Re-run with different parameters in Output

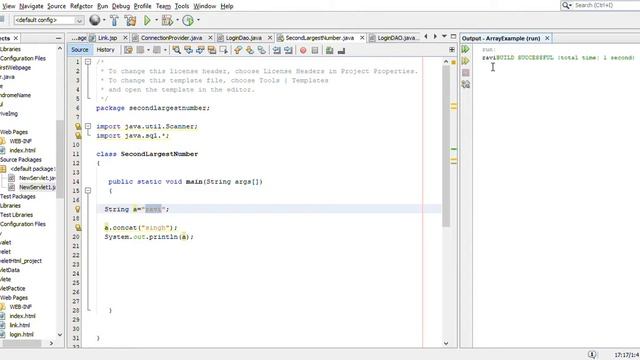[x=465, y=61]
